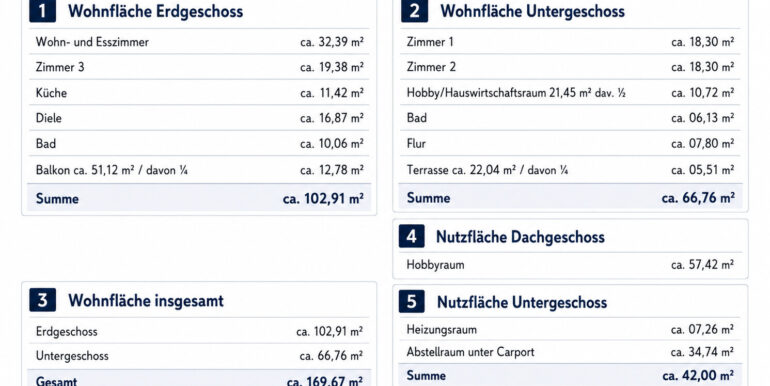The height and width of the screenshot is (386, 770).
Task: Click the Hobbyraum ca. 57,42 m² row
Action: click(570, 265)
